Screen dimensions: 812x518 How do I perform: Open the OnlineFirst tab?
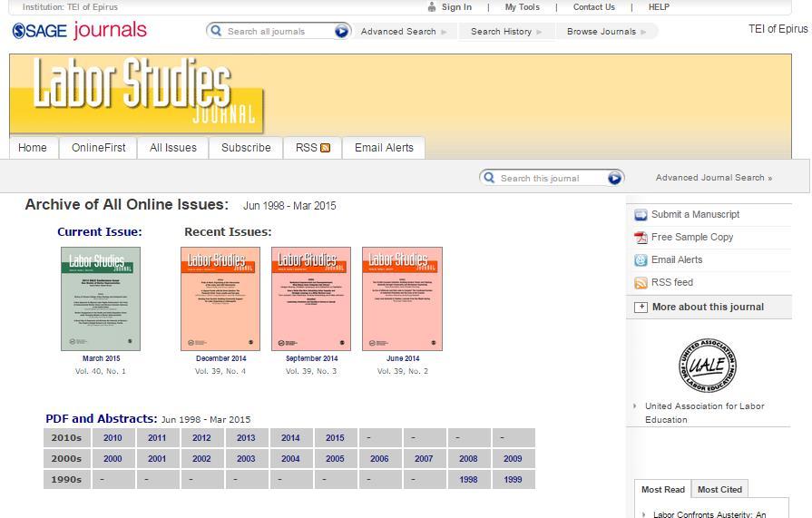click(x=98, y=148)
